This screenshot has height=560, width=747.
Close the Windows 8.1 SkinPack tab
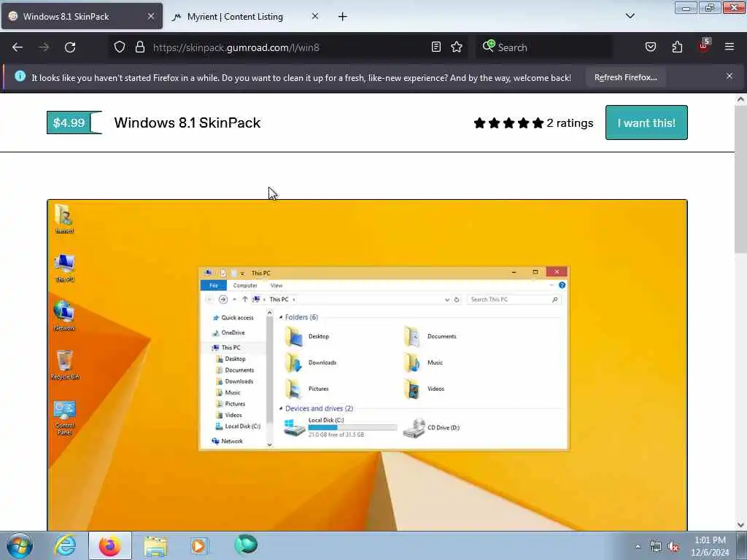tap(150, 16)
